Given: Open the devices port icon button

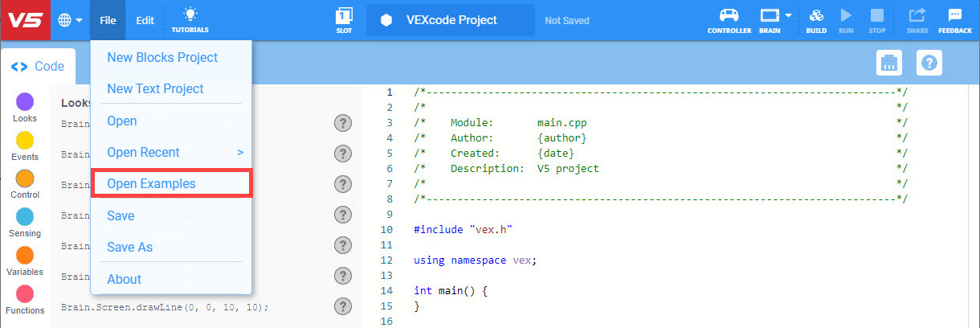Looking at the screenshot, I should [x=889, y=63].
